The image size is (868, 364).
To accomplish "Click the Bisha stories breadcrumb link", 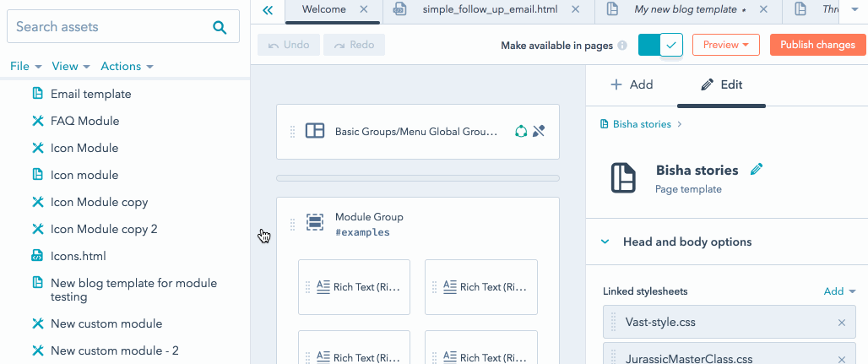I will (642, 124).
